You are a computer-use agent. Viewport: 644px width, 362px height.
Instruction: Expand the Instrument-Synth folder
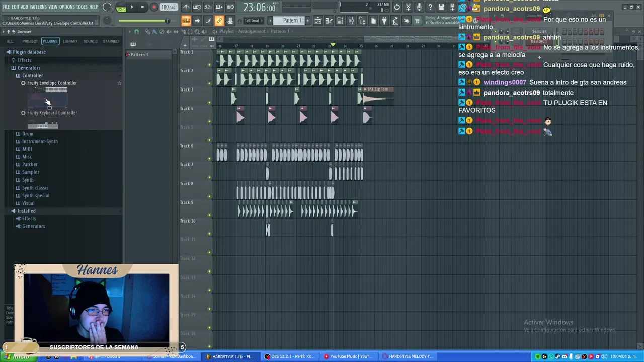[x=40, y=141]
